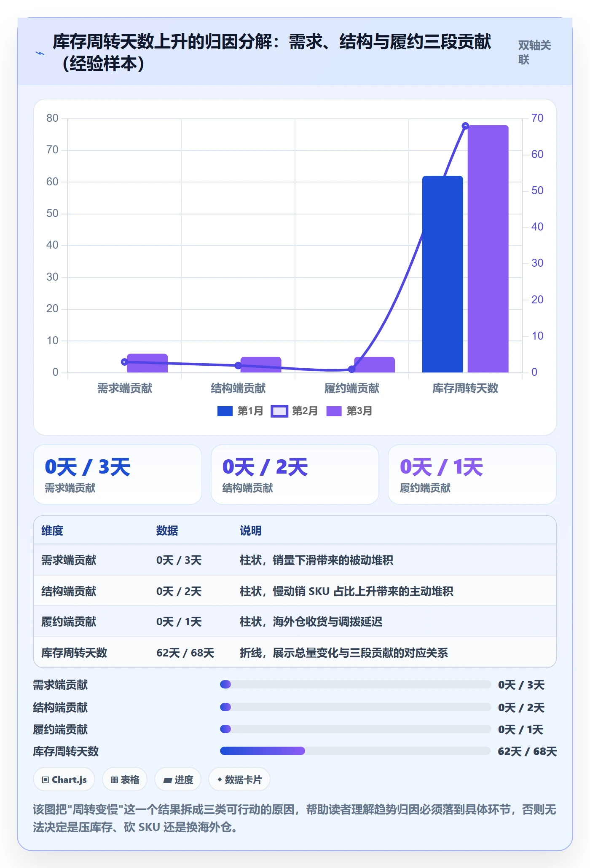This screenshot has height=868, width=590.
Task: Click the purple 第3月 legend color box
Action: pyautogui.click(x=334, y=411)
